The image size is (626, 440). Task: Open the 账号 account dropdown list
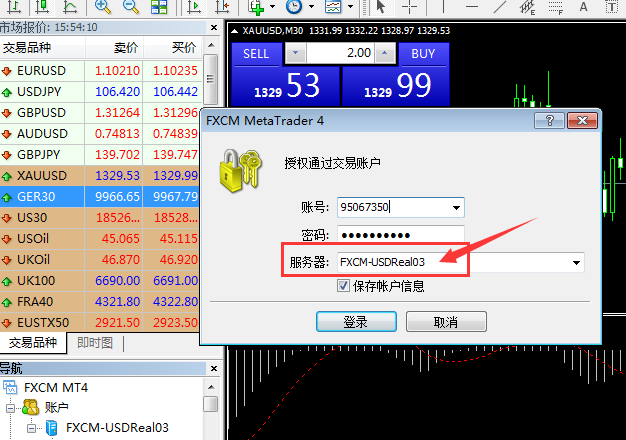pyautogui.click(x=456, y=208)
